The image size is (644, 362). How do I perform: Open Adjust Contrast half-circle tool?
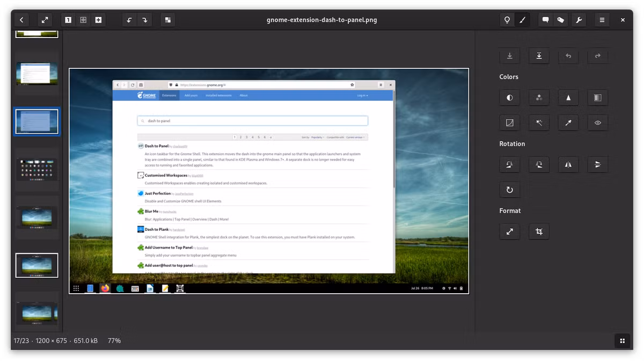pyautogui.click(x=510, y=98)
